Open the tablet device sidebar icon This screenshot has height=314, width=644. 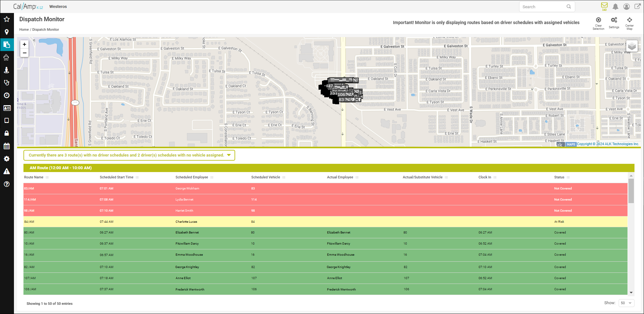tap(7, 120)
